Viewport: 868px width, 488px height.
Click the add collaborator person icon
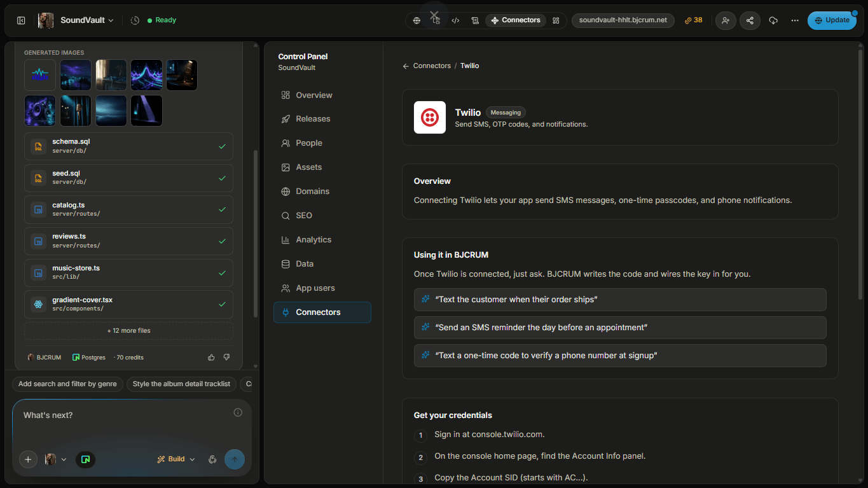(x=726, y=20)
